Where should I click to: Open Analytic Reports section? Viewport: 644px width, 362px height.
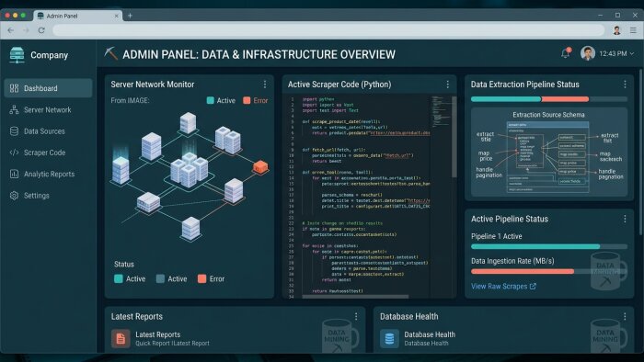pos(48,174)
